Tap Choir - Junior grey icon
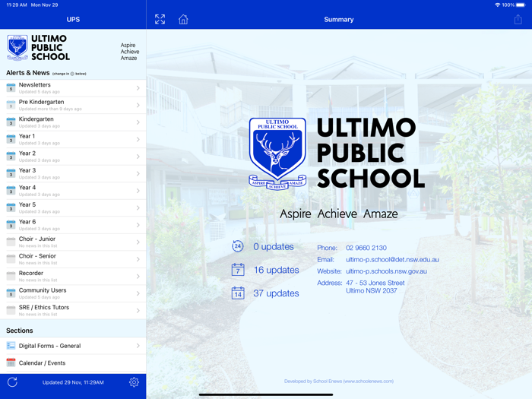The image size is (532, 399). 11,242
